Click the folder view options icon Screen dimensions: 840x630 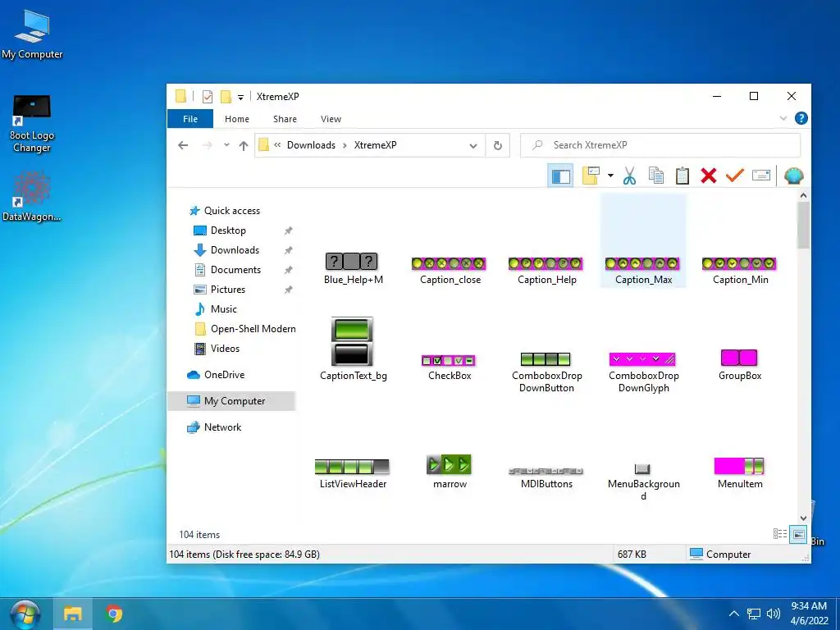point(591,176)
